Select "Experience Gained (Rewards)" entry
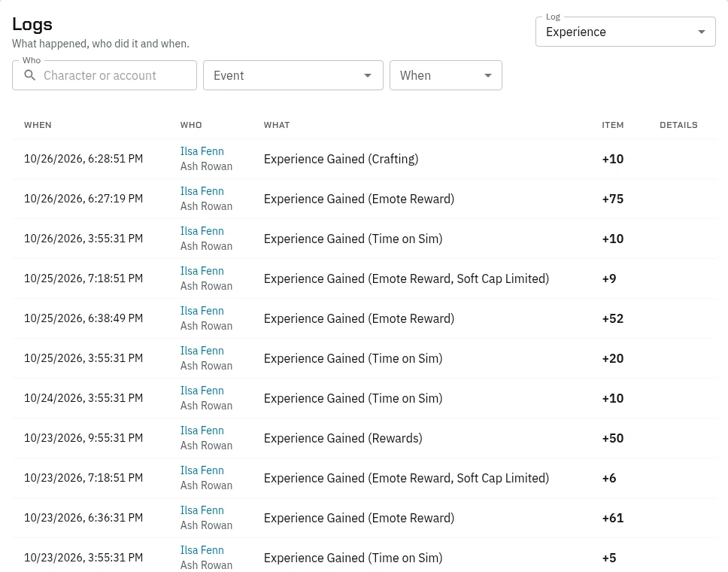 (x=343, y=439)
